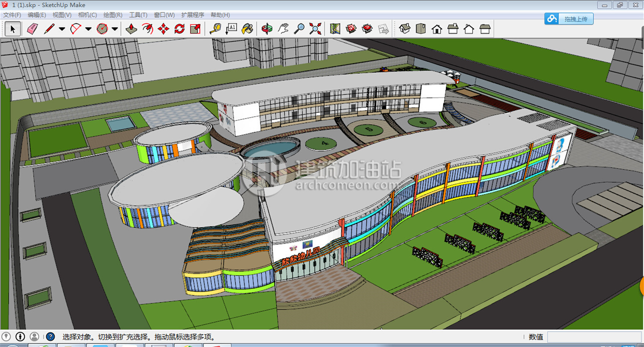Click the 数值 measurements input box
The height and width of the screenshot is (347, 644).
(594, 337)
